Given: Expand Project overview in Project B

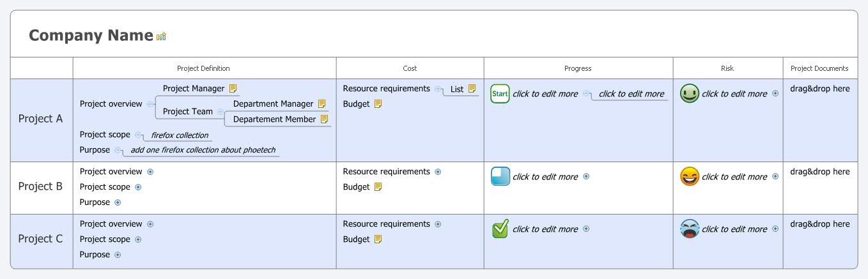Looking at the screenshot, I should click(150, 172).
